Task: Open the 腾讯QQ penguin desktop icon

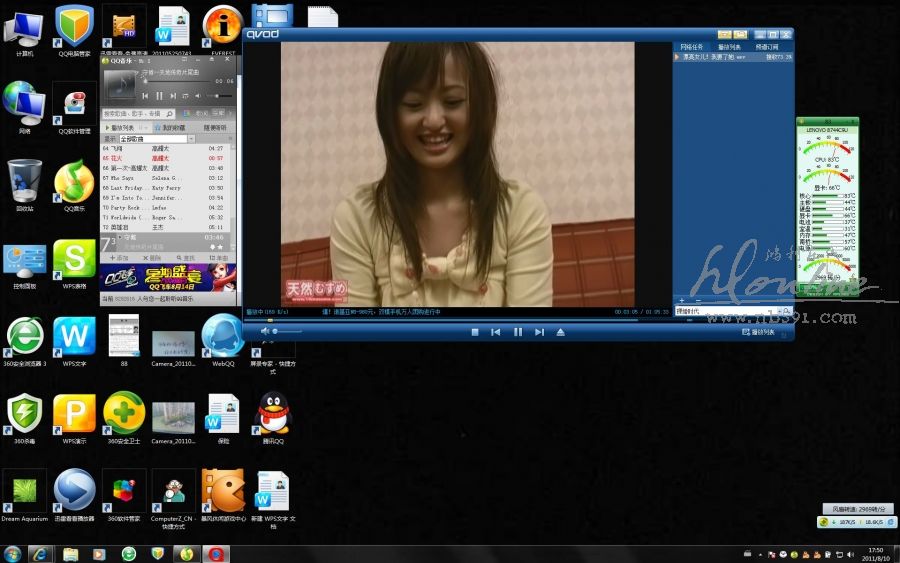Action: click(x=273, y=416)
